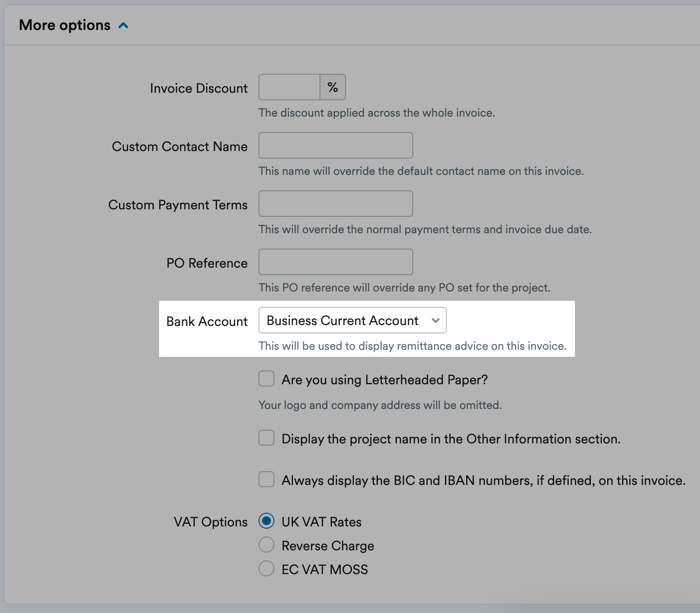This screenshot has width=700, height=613.
Task: Check Display the project name option
Action: pos(266,438)
